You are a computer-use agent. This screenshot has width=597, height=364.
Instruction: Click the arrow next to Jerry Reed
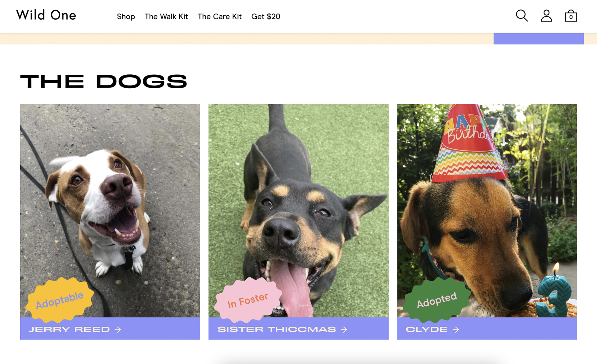(x=118, y=329)
